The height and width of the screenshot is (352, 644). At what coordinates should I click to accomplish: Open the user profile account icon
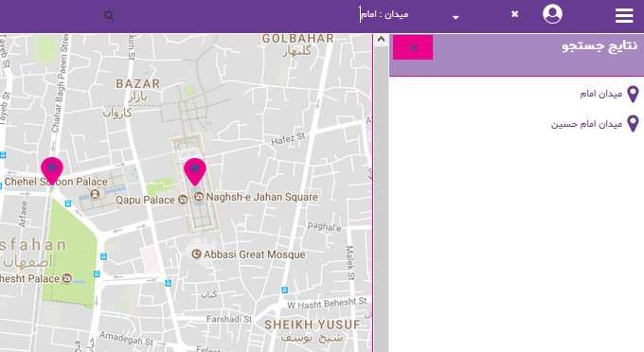pyautogui.click(x=552, y=14)
